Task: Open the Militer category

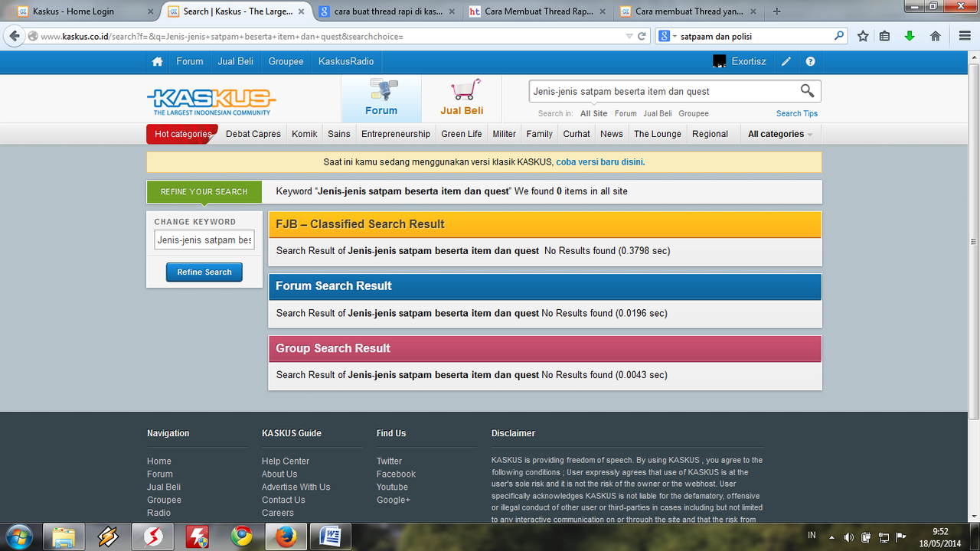Action: tap(504, 134)
